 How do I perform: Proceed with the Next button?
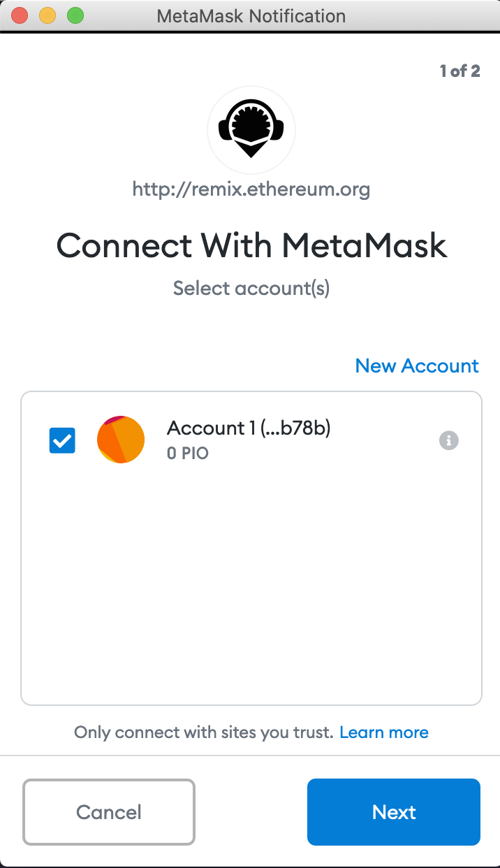tap(394, 812)
